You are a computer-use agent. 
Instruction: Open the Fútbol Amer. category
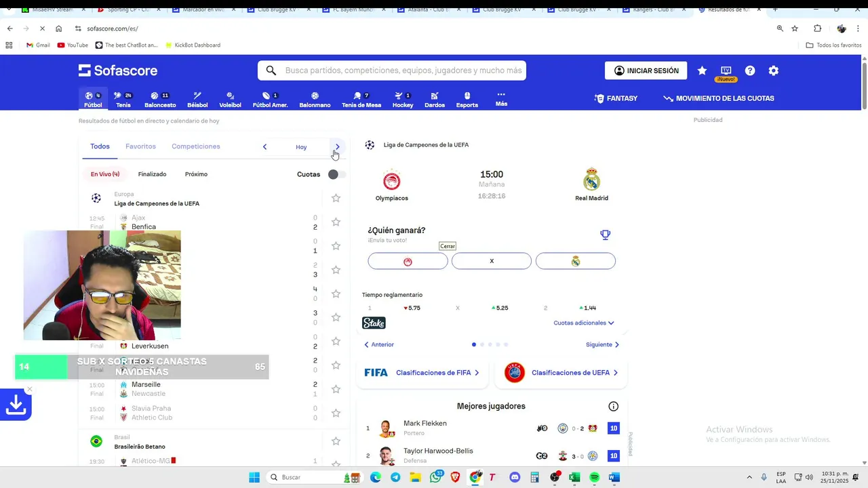point(270,100)
